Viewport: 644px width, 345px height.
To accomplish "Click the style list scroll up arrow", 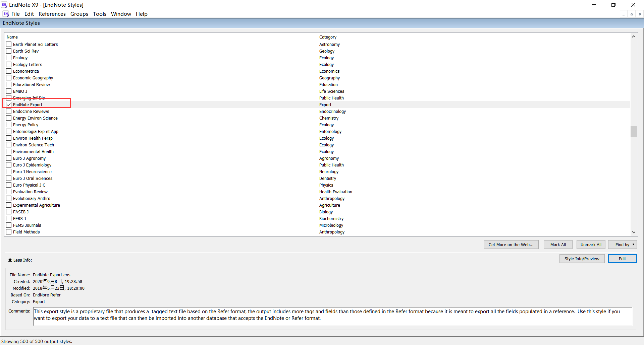I will 634,36.
